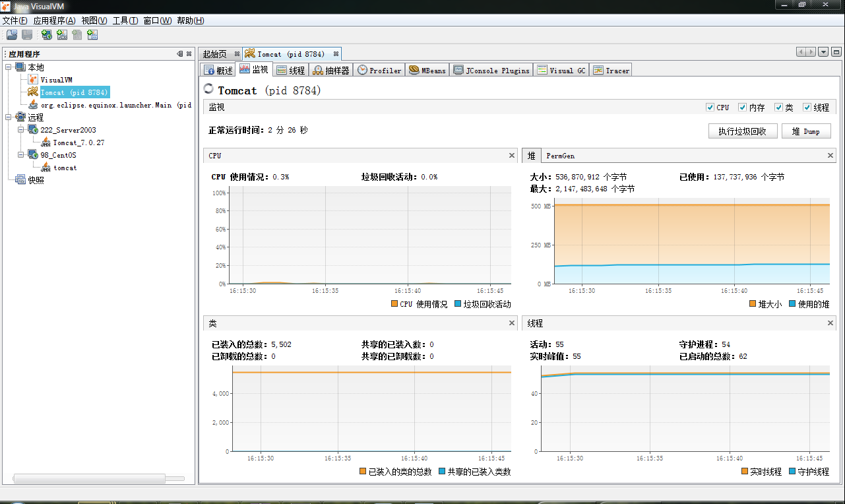Screen dimensions: 845x504
Task: Close the CPU chart panel
Action: click(x=512, y=156)
